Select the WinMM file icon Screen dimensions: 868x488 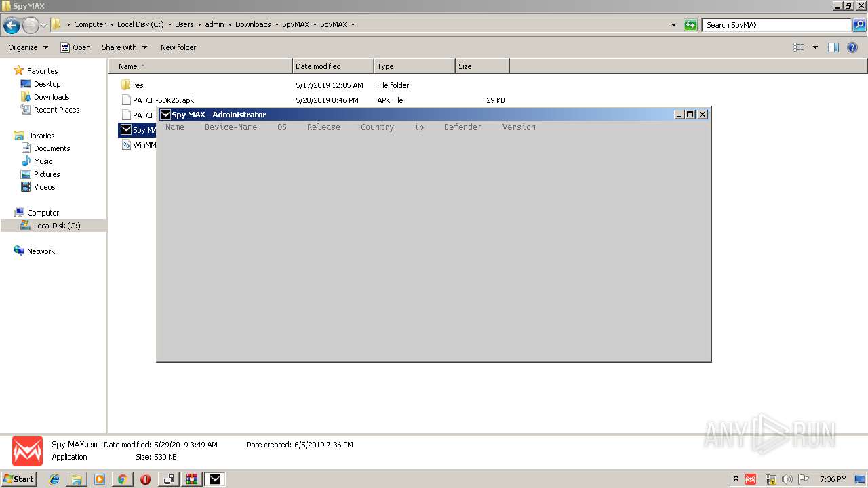coord(125,145)
